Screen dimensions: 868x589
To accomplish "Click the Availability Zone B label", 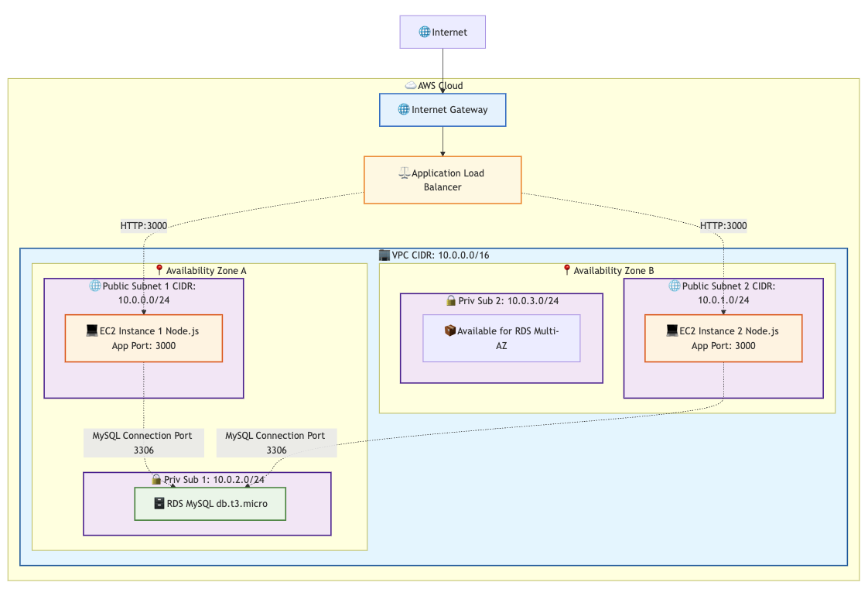I will (613, 271).
